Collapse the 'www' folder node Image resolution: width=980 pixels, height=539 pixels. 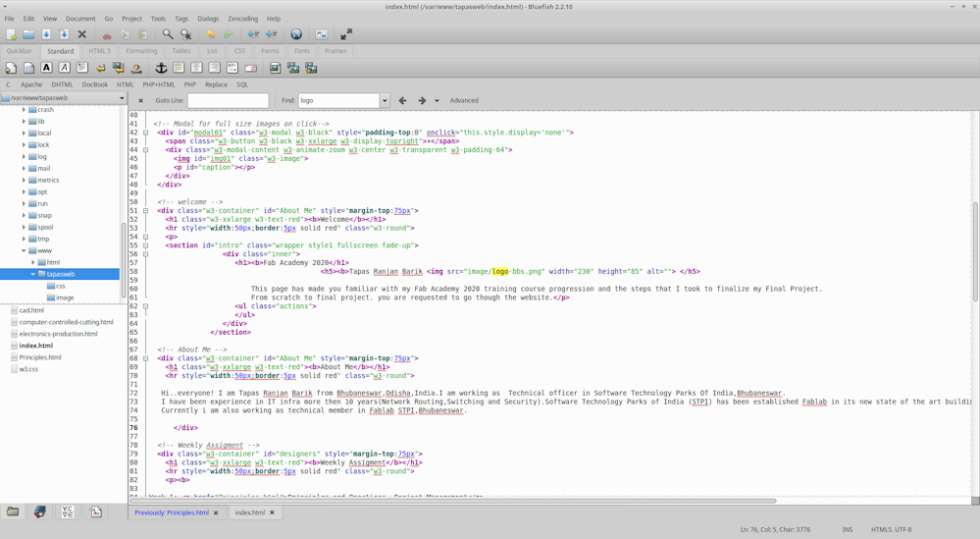(x=24, y=250)
